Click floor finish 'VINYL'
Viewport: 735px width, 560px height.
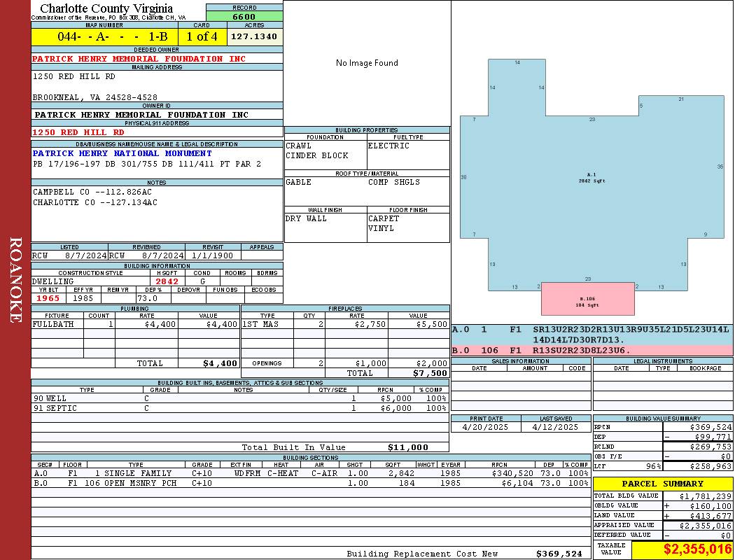(x=381, y=229)
